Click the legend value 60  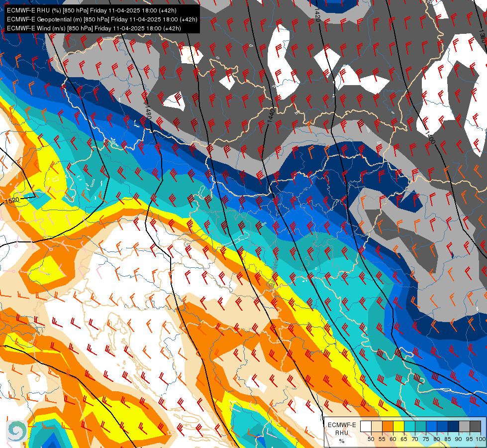tap(393, 439)
